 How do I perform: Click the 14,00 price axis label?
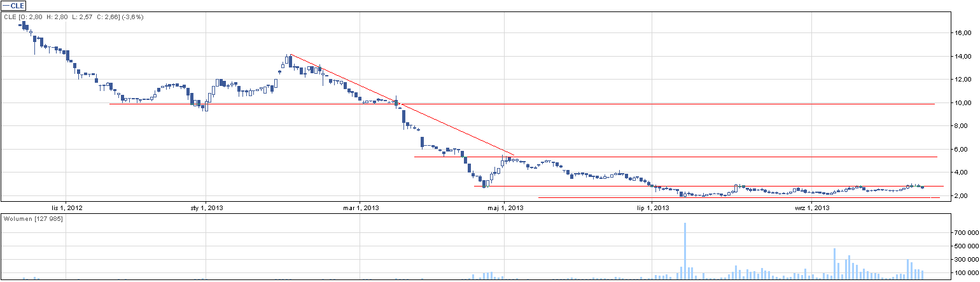pyautogui.click(x=962, y=57)
